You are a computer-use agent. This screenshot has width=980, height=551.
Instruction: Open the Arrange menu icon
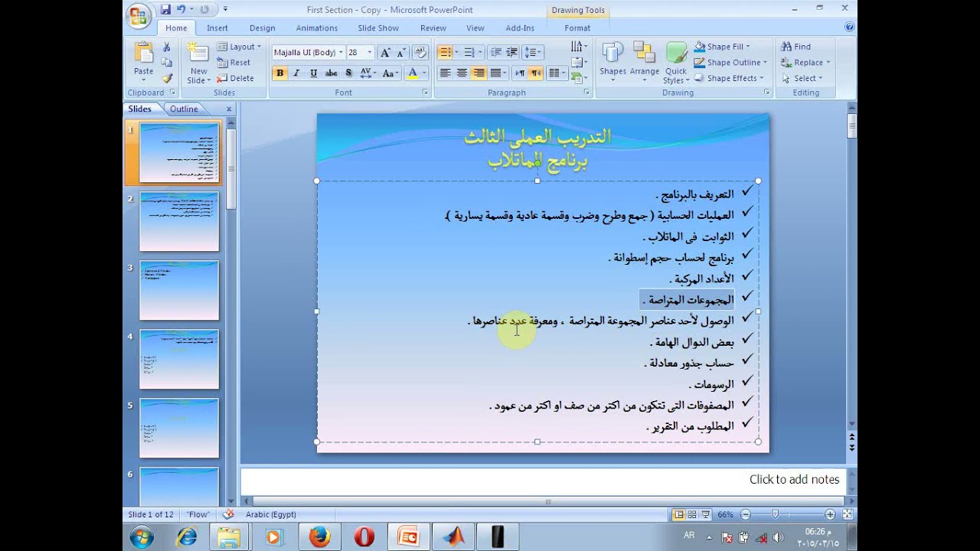point(644,54)
